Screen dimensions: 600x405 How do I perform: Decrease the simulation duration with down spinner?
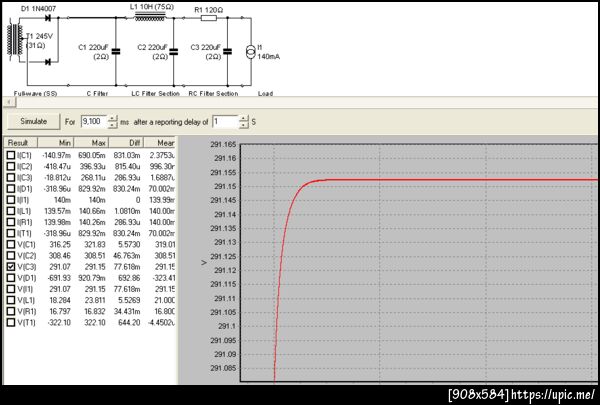[x=112, y=125]
